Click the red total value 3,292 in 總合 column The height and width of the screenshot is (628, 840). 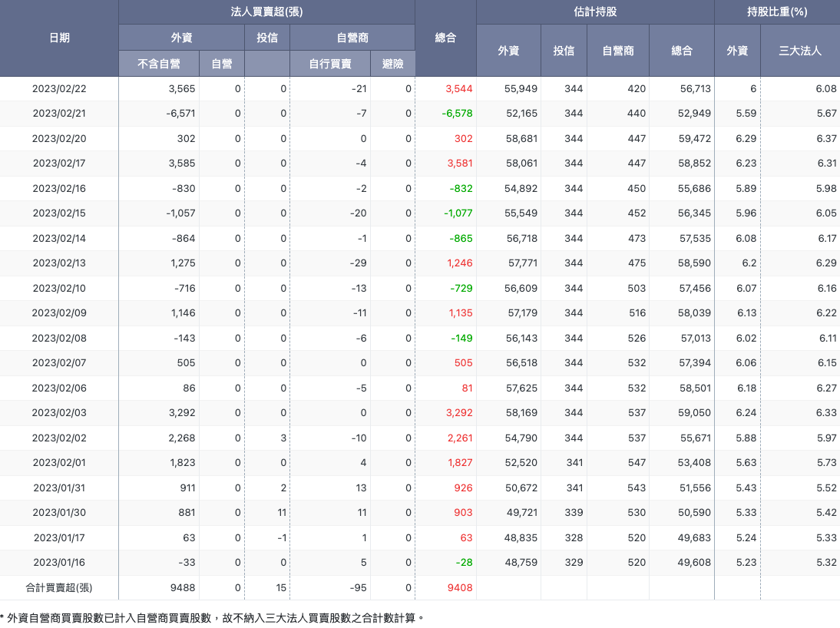459,412
